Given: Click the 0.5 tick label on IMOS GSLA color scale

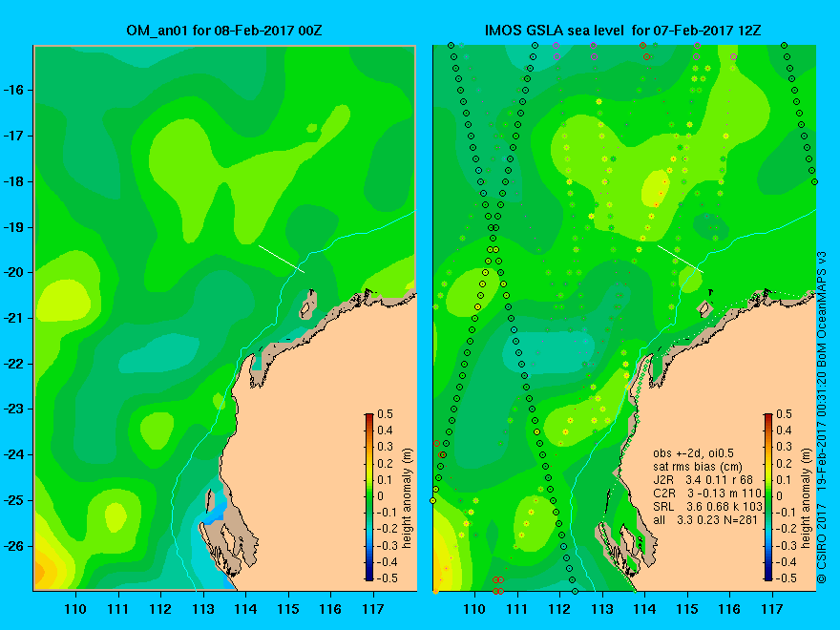Looking at the screenshot, I should pos(785,414).
